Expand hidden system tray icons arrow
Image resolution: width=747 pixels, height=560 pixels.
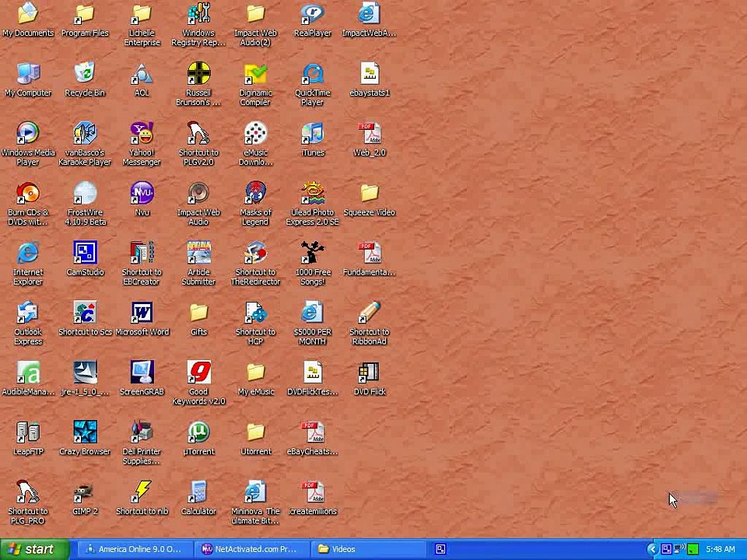tap(652, 549)
